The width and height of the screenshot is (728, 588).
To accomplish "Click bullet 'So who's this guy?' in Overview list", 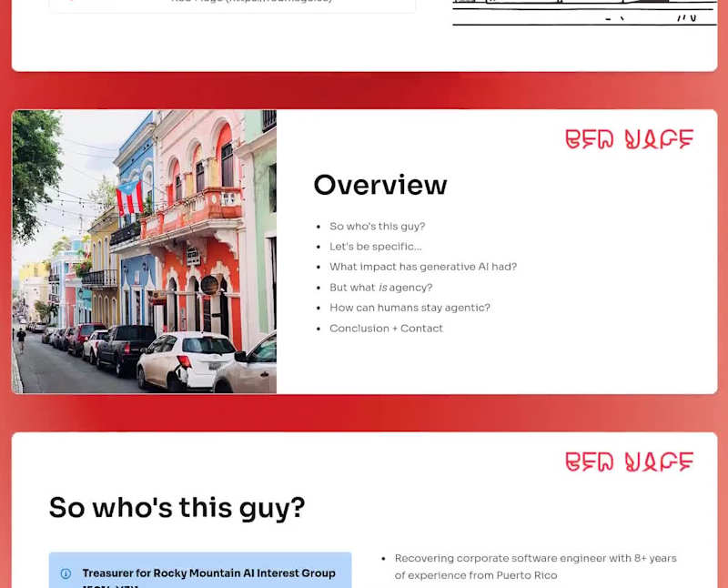I will tap(377, 227).
